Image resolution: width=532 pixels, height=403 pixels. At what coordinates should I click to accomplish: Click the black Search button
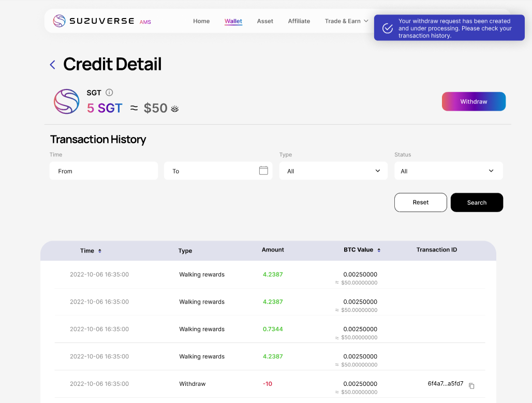click(x=477, y=202)
